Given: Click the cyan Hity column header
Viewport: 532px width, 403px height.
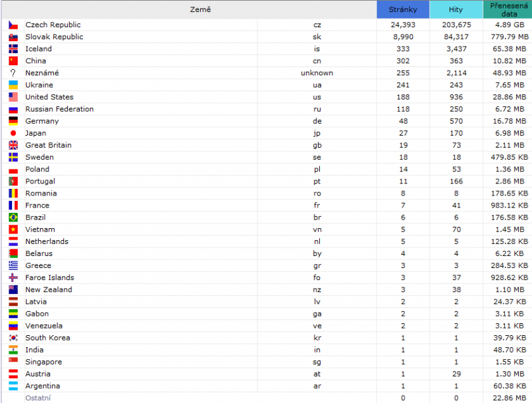Looking at the screenshot, I should point(456,9).
